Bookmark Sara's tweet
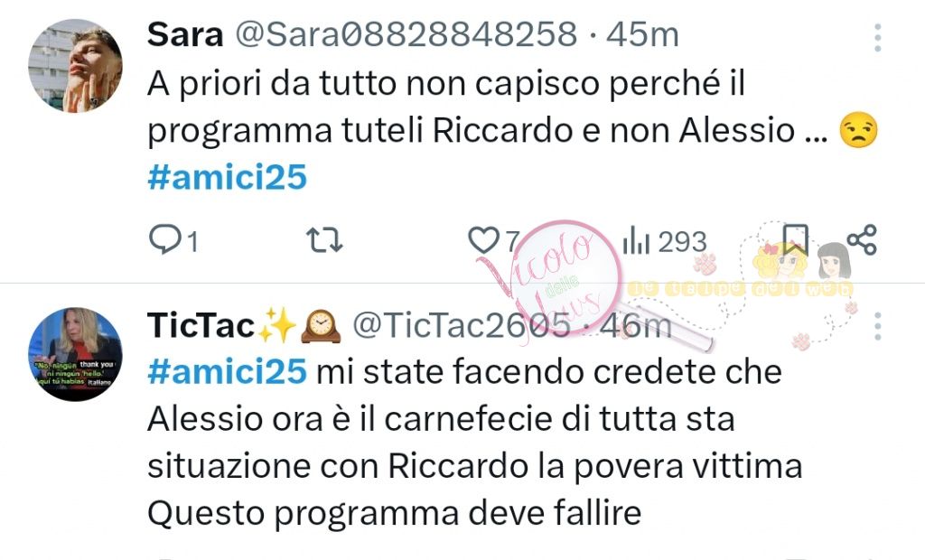Viewport: 925px width, 560px height. [795, 239]
